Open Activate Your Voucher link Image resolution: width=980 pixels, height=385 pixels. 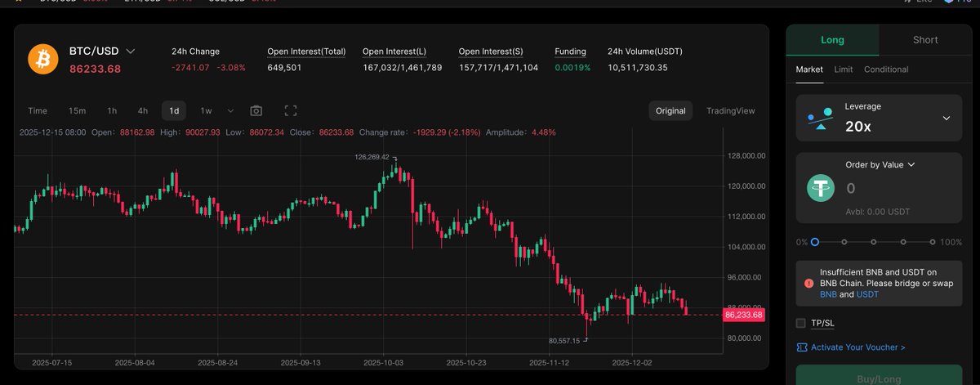point(857,347)
